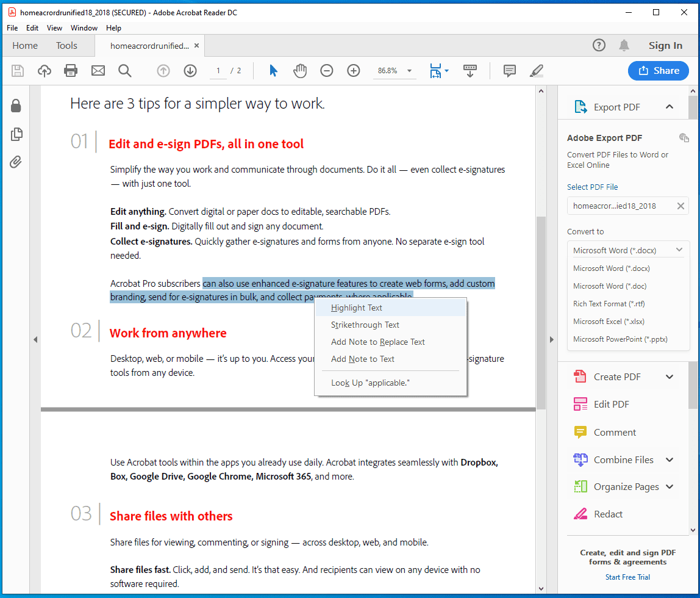700x598 pixels.
Task: Choose Add Note to Text
Action: 391,359
